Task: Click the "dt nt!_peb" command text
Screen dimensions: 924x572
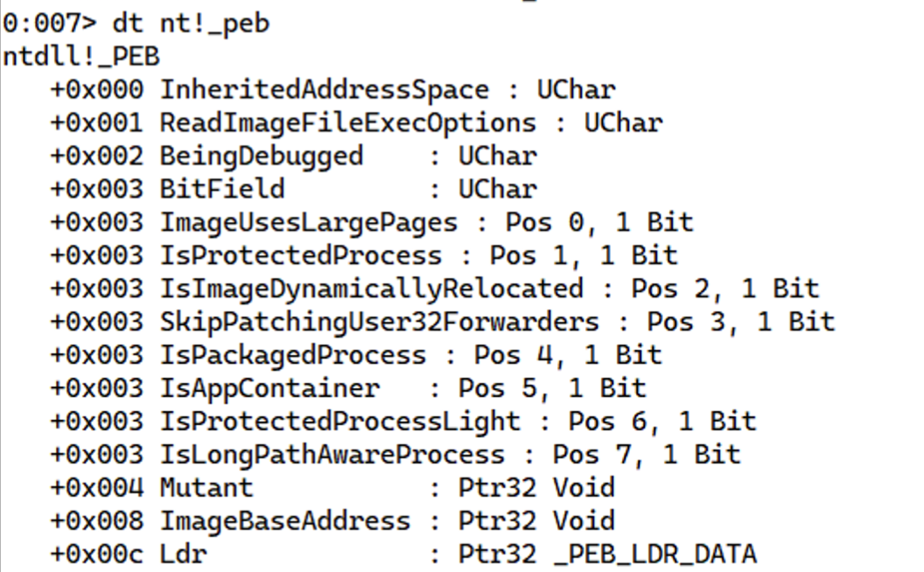Action: coord(191,24)
